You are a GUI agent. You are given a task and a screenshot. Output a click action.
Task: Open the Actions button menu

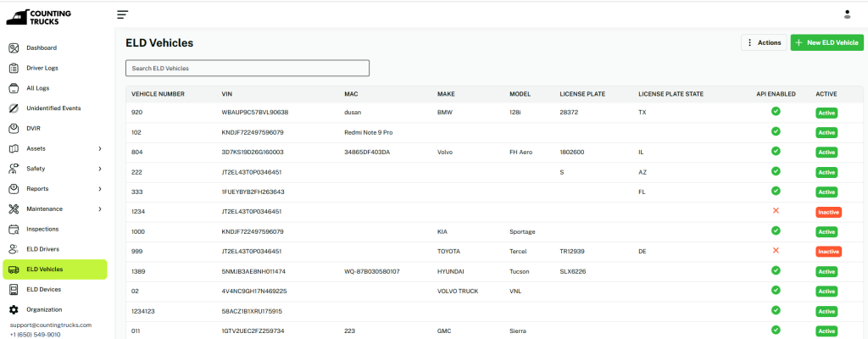762,42
